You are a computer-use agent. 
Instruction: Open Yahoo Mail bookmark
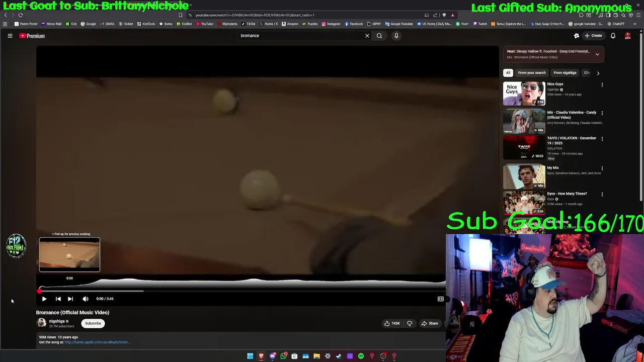51,24
